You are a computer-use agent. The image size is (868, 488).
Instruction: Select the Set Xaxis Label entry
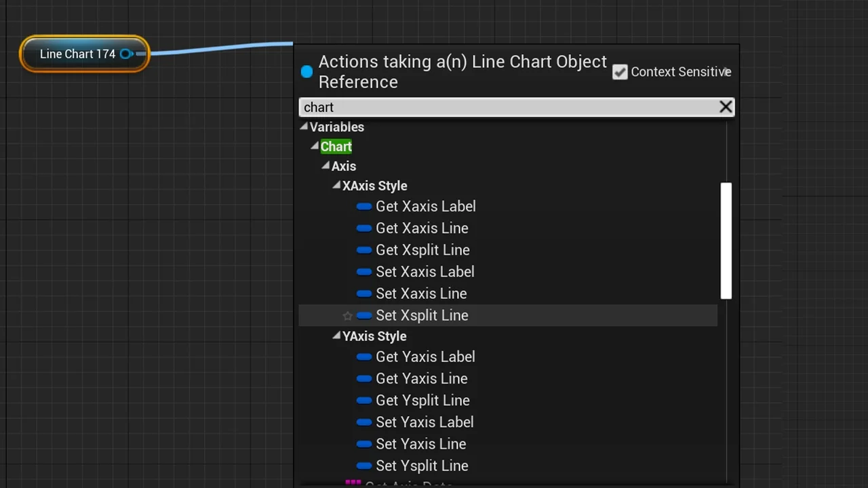[x=425, y=272]
